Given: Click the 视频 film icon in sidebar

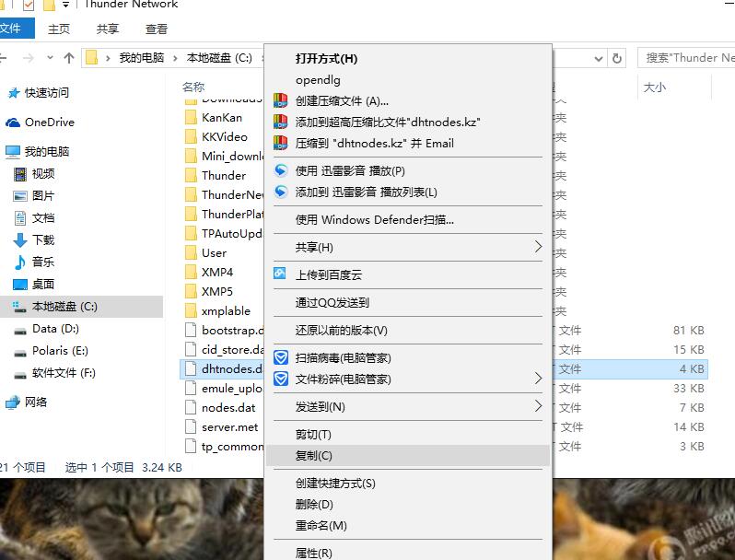Looking at the screenshot, I should (20, 174).
